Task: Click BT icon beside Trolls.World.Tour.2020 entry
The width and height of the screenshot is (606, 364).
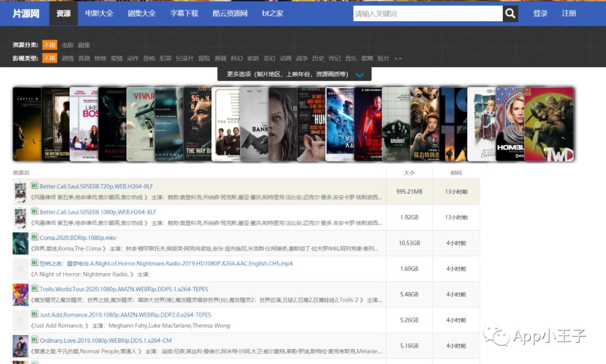Action: [35, 289]
